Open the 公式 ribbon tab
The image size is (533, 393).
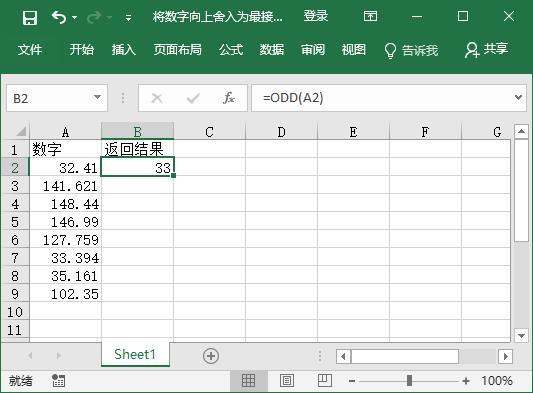(x=231, y=50)
